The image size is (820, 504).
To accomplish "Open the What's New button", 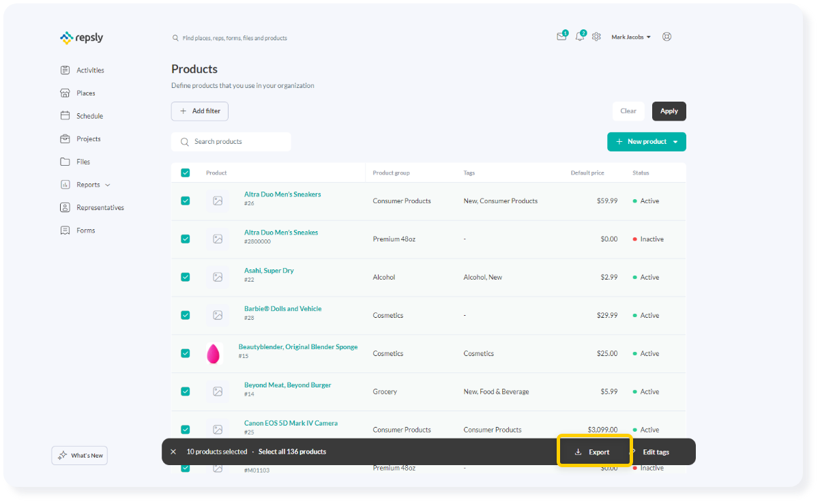I will point(80,456).
